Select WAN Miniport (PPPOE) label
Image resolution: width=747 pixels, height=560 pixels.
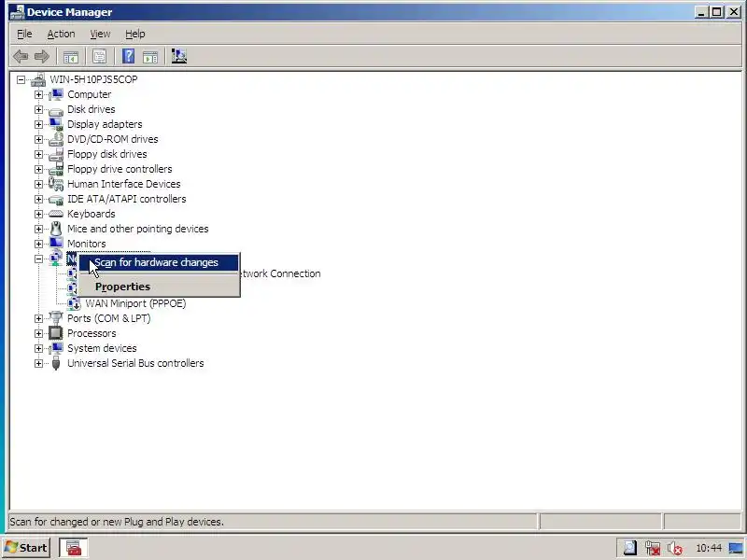pos(135,303)
